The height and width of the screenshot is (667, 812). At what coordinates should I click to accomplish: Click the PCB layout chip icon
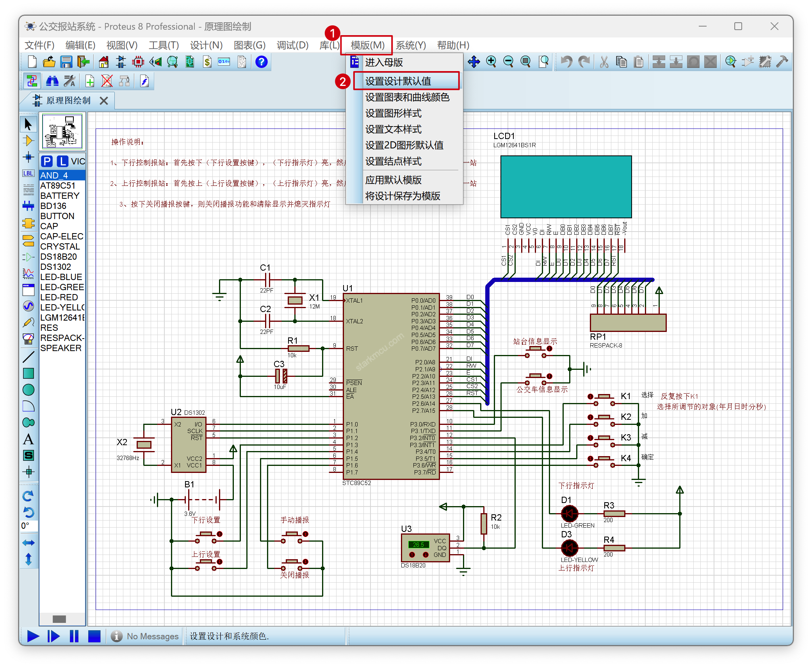[x=138, y=62]
